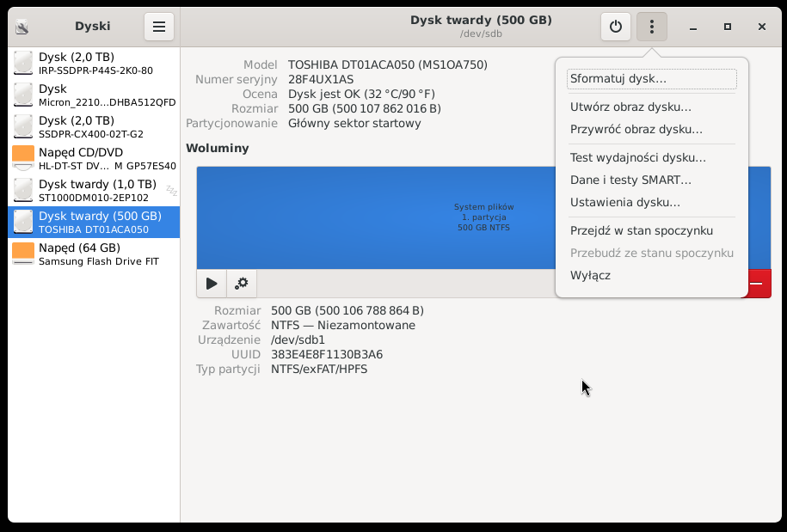This screenshot has width=787, height=532.
Task: Open Dane i testy SMART…
Action: tap(651, 180)
